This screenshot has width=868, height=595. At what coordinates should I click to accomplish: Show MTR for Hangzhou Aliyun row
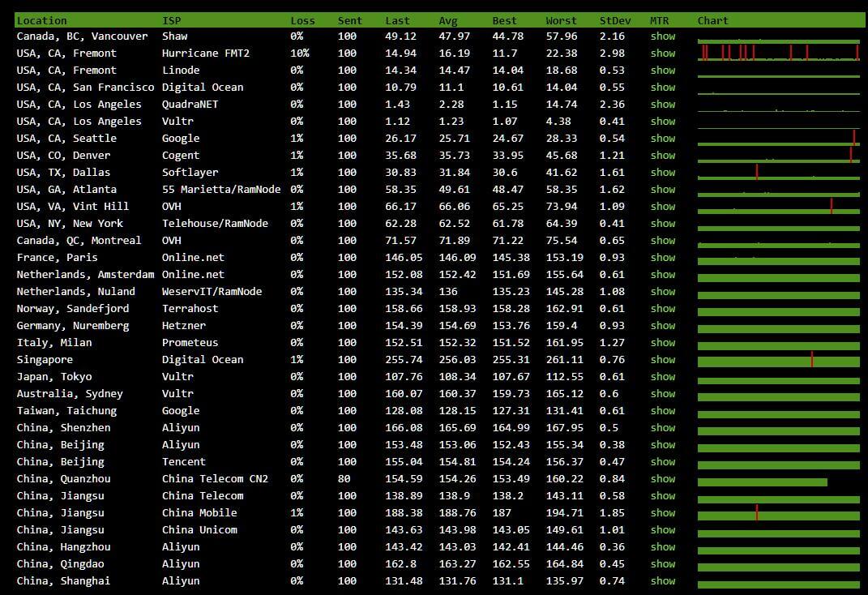tap(663, 547)
